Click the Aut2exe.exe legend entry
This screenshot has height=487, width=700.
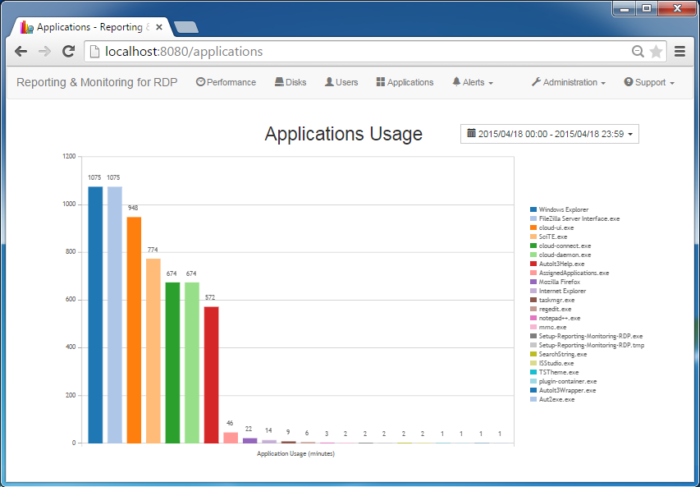coord(552,399)
